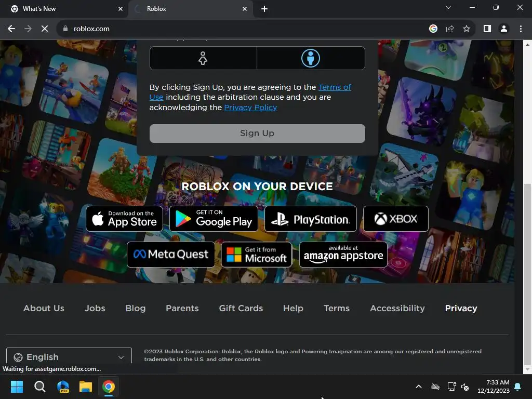Open the tab search chevron

click(x=448, y=7)
